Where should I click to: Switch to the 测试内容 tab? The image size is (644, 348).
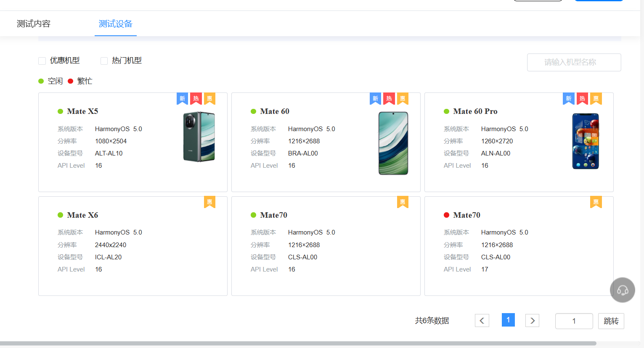(34, 24)
